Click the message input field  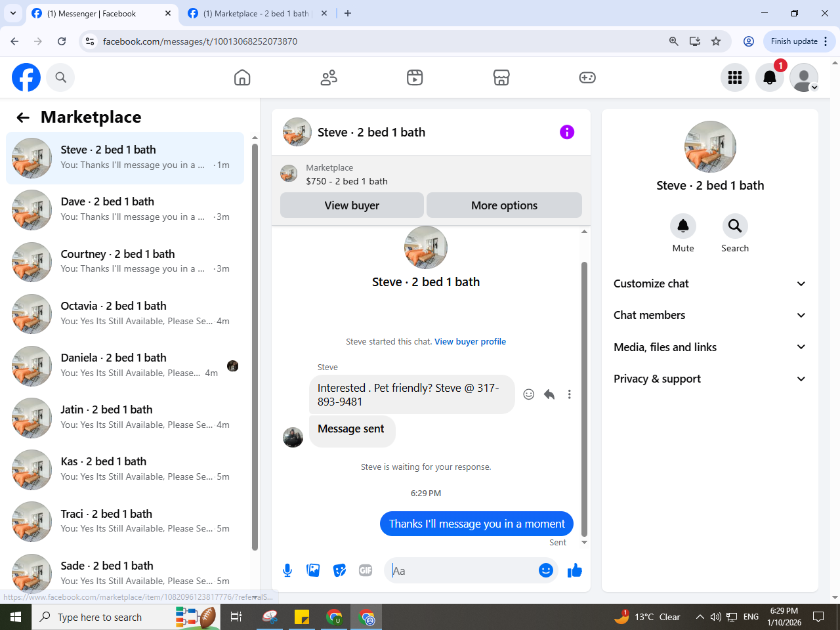(462, 571)
